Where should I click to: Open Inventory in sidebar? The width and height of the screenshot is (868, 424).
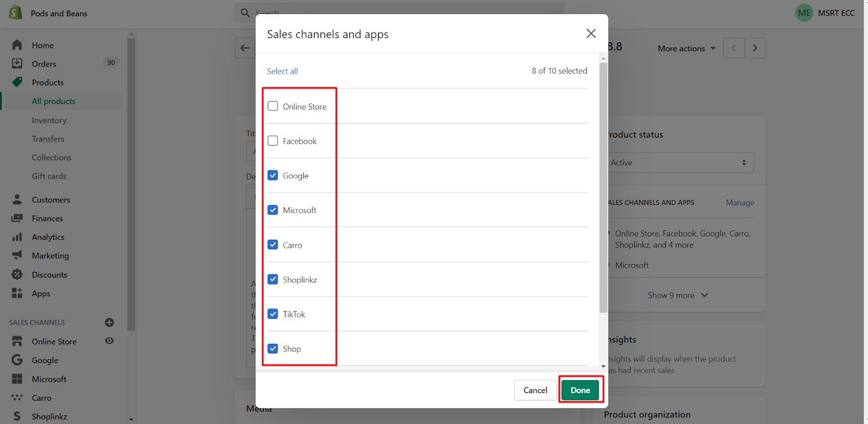49,120
